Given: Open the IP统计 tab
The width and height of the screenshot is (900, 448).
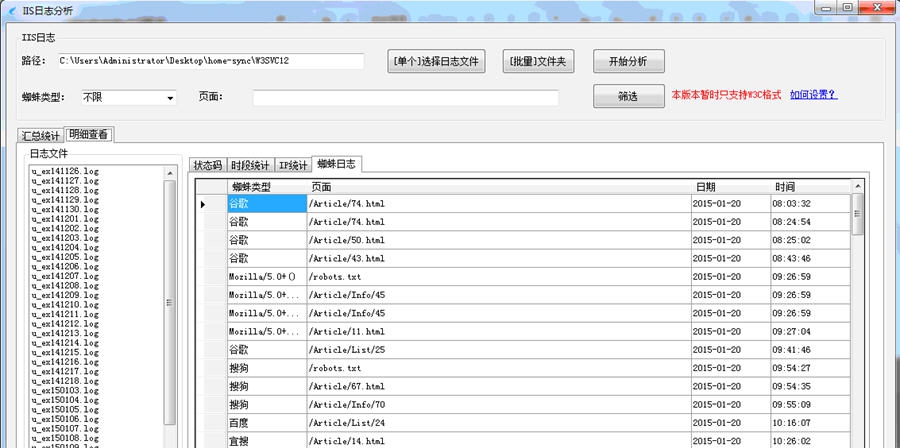Looking at the screenshot, I should (x=293, y=165).
